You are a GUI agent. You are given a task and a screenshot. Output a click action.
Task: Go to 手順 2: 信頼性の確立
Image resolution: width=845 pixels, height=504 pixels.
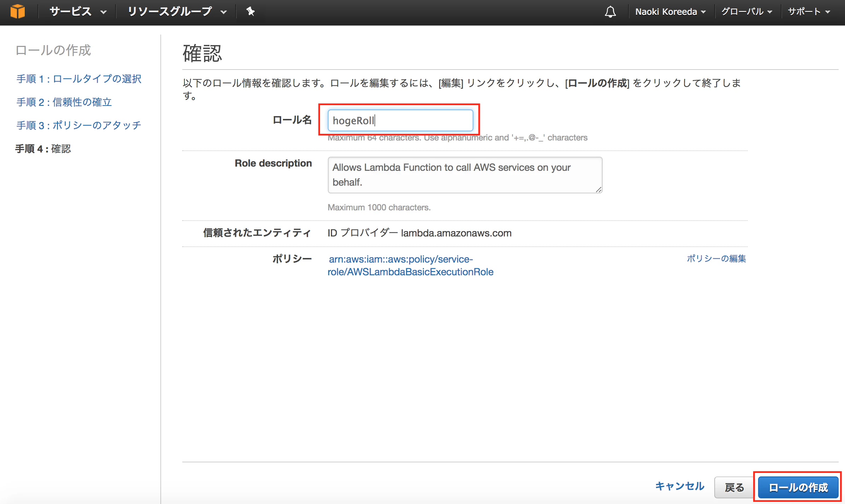(x=64, y=102)
